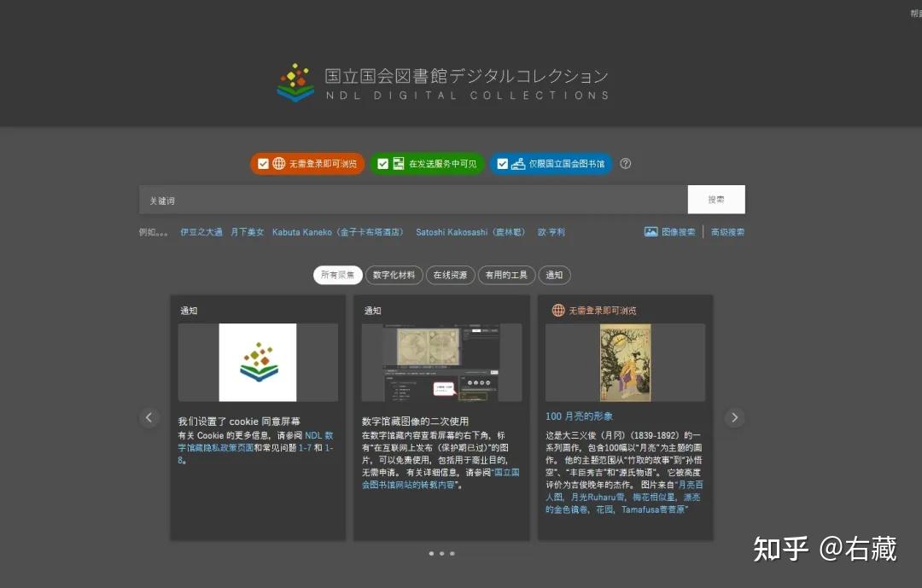Select the second carousel pagination dot

pos(441,553)
